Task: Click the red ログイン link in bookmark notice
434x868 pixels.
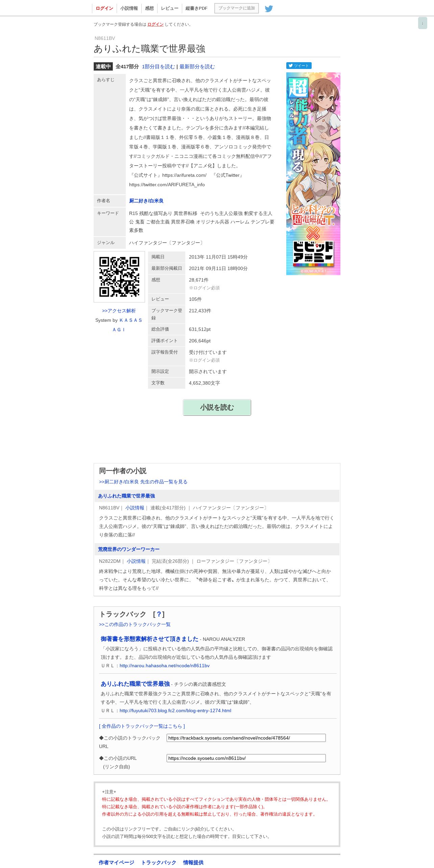Action: point(155,24)
